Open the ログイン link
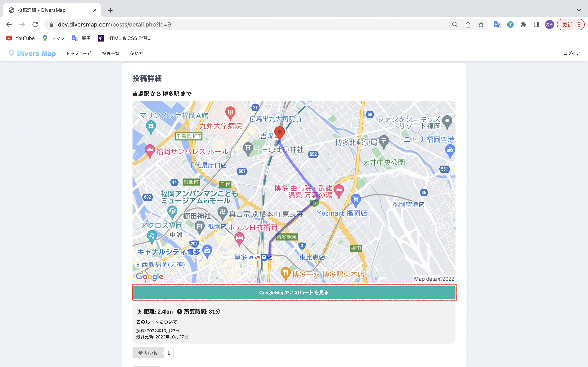The image size is (588, 367). (x=571, y=53)
